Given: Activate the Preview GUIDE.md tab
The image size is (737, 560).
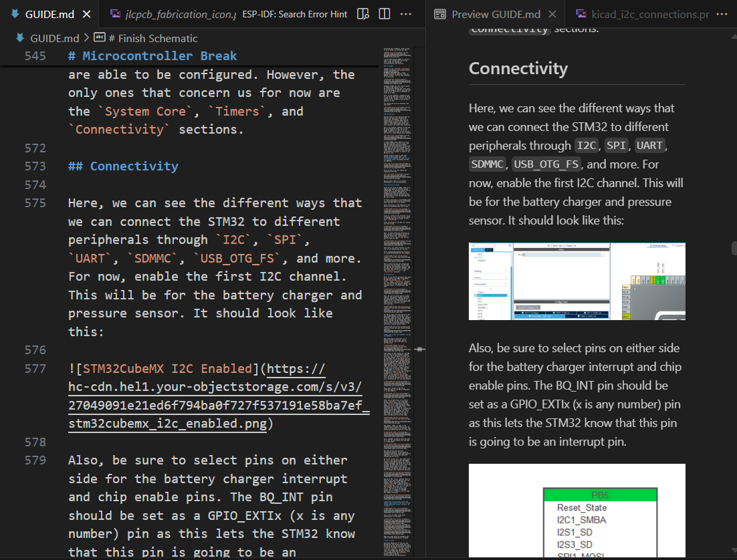Looking at the screenshot, I should (x=496, y=14).
